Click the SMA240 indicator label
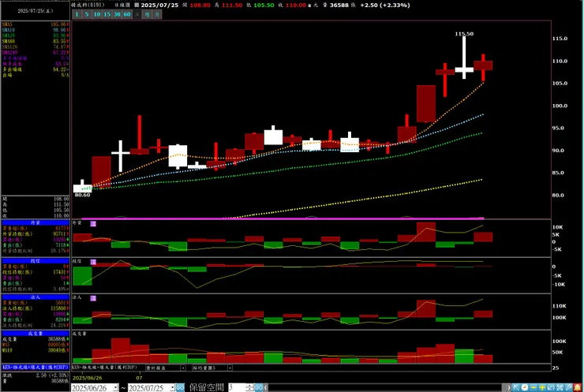The height and width of the screenshot is (392, 584). click(x=9, y=53)
